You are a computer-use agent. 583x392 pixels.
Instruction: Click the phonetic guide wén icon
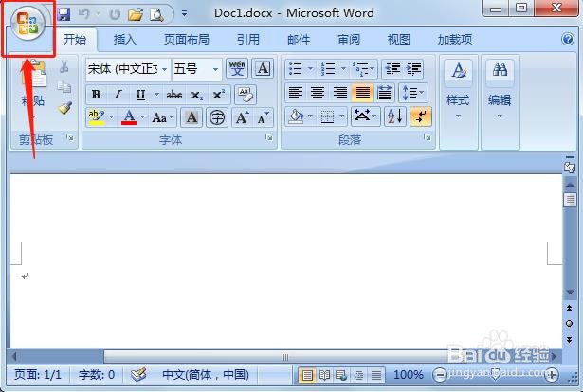pos(237,69)
